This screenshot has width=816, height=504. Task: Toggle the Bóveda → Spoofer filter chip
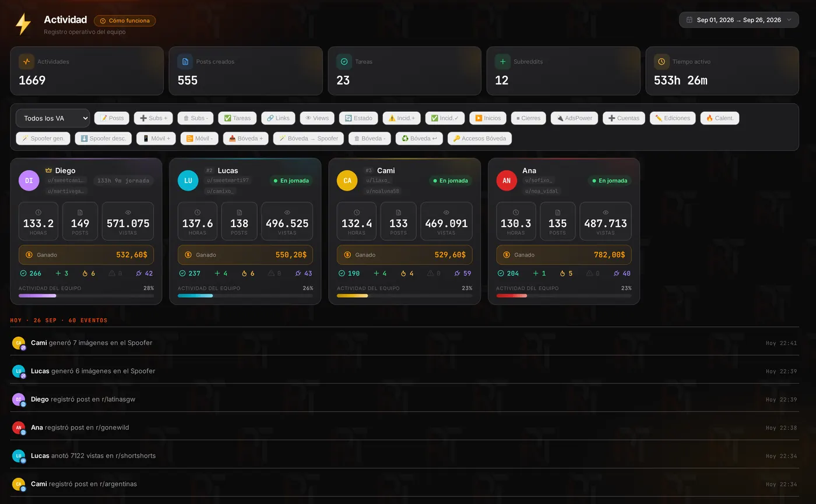tap(308, 139)
